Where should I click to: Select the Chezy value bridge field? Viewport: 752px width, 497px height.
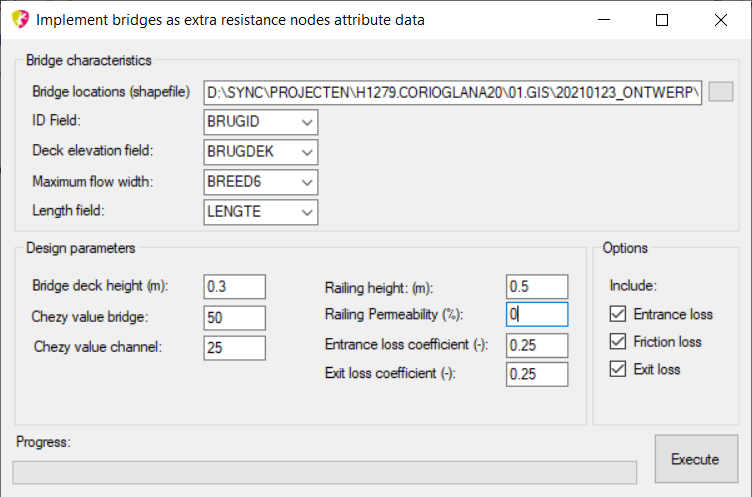[234, 318]
